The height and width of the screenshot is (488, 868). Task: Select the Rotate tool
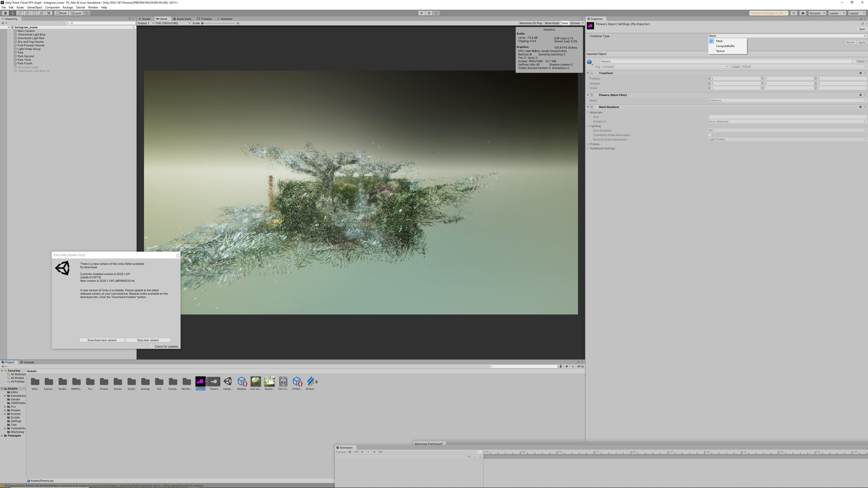pos(20,13)
